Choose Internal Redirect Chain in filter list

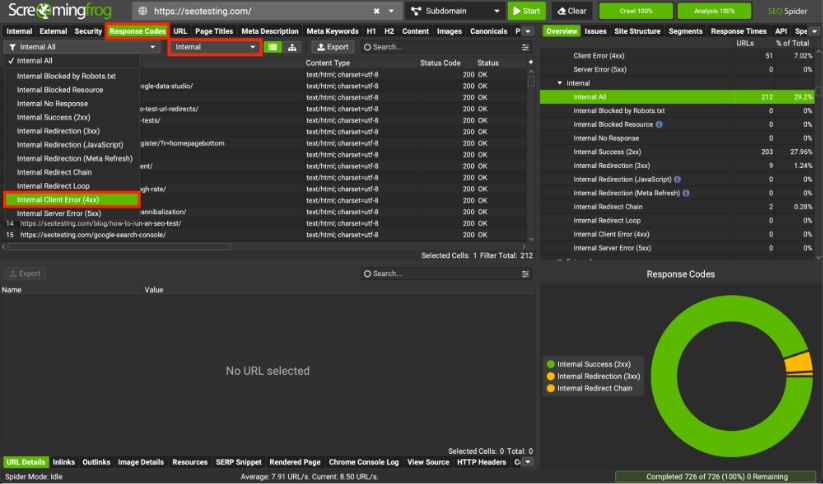coord(54,172)
